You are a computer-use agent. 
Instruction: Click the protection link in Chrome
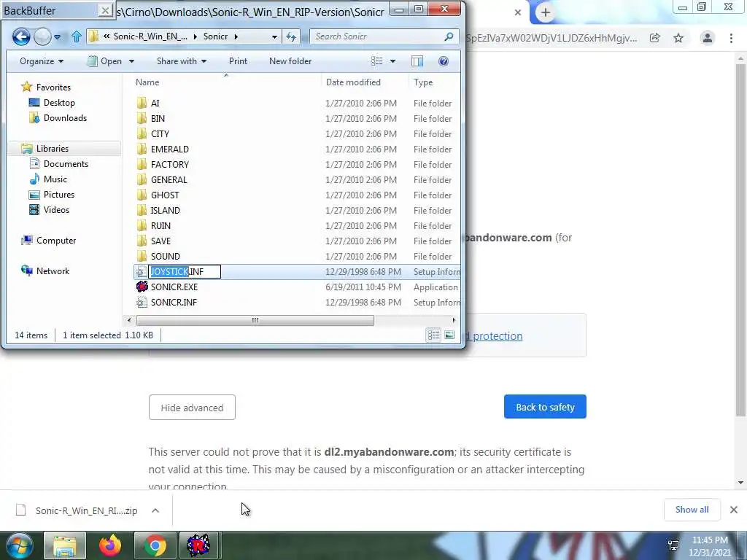[x=498, y=335]
